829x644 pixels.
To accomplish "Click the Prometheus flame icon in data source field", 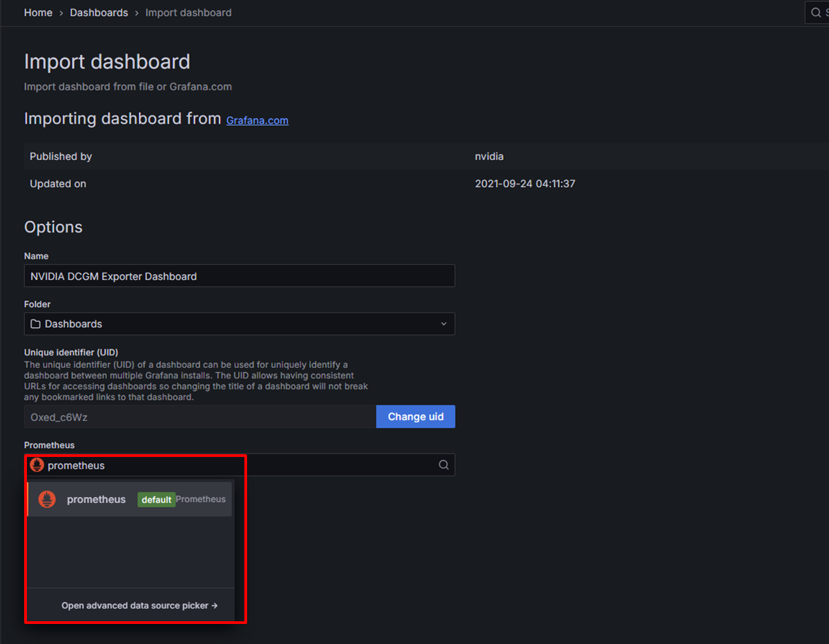I will coord(37,465).
